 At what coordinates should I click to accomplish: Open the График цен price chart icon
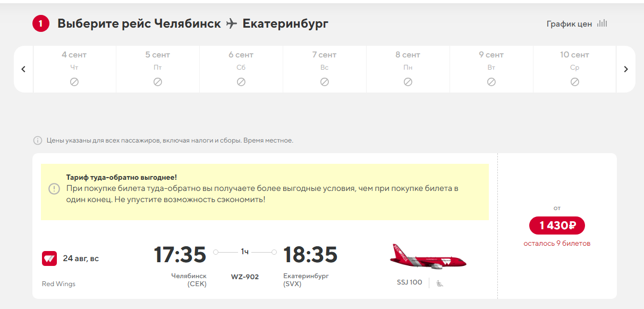pyautogui.click(x=601, y=23)
